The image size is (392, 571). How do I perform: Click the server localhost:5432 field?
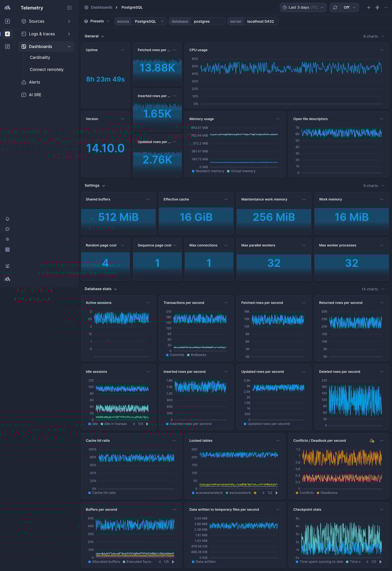coord(260,21)
